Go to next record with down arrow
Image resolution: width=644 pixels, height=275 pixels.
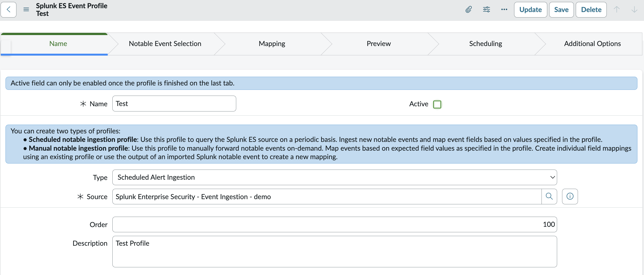[634, 10]
